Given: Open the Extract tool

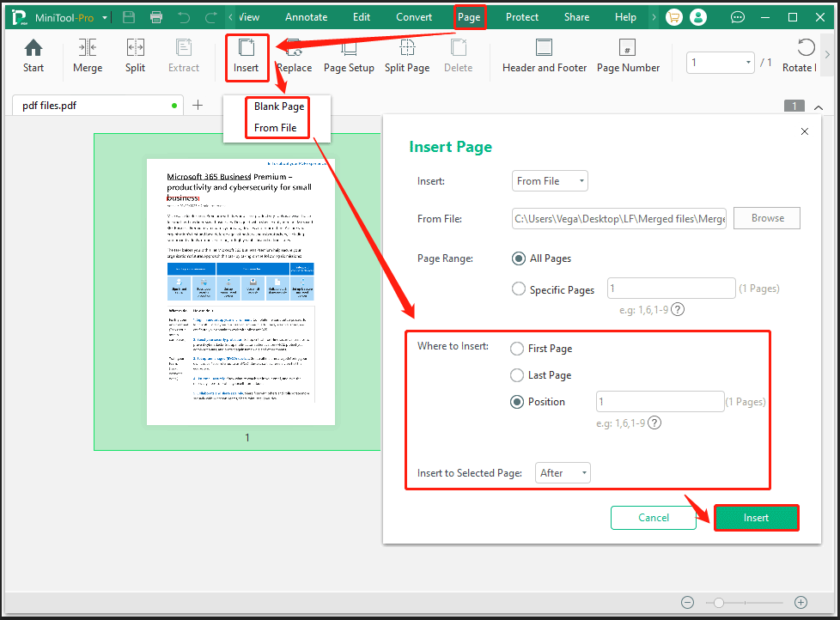Looking at the screenshot, I should [x=183, y=55].
